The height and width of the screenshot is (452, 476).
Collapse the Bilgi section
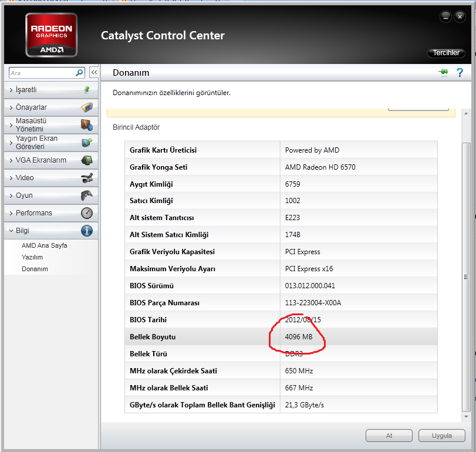pyautogui.click(x=51, y=230)
